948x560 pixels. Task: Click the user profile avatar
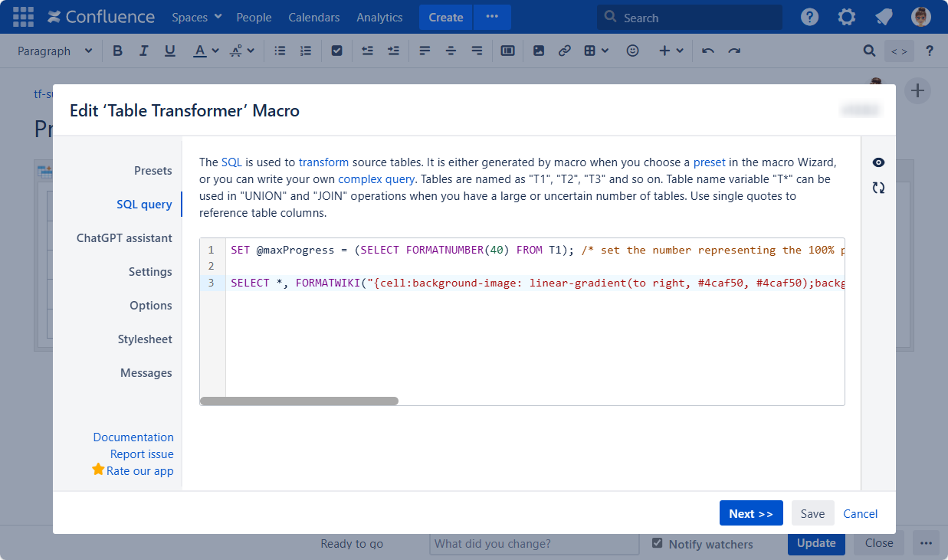920,17
